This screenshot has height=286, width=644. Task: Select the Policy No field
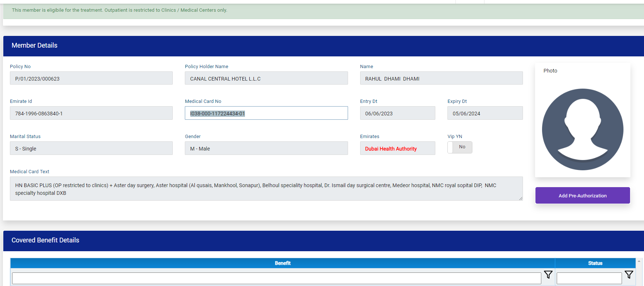tap(91, 78)
